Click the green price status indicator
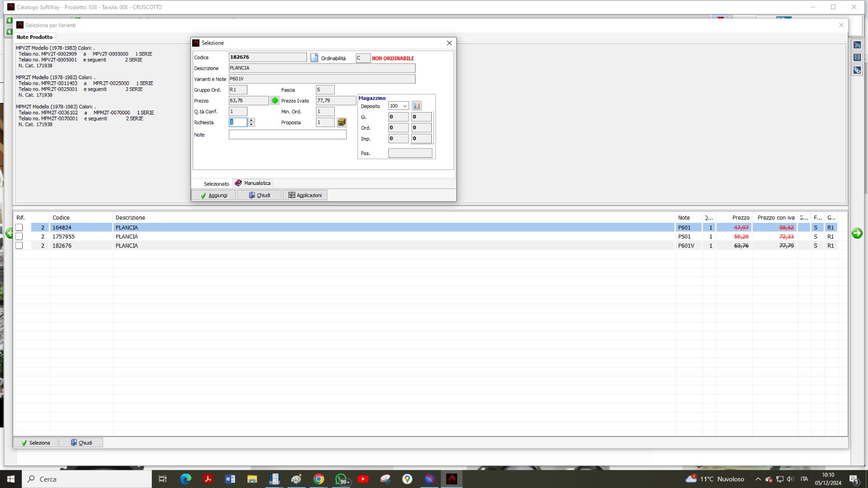The image size is (868, 488). pyautogui.click(x=275, y=101)
